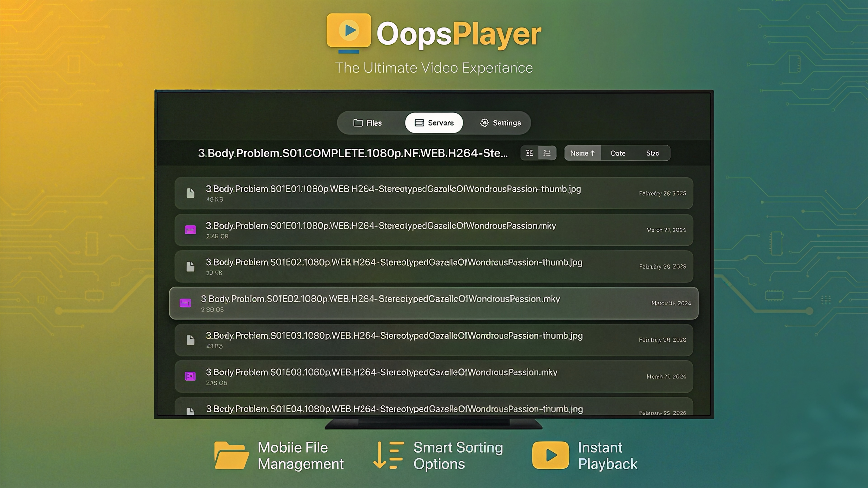Click the Smart Sorting Options label
868x488 pixels.
[458, 456]
